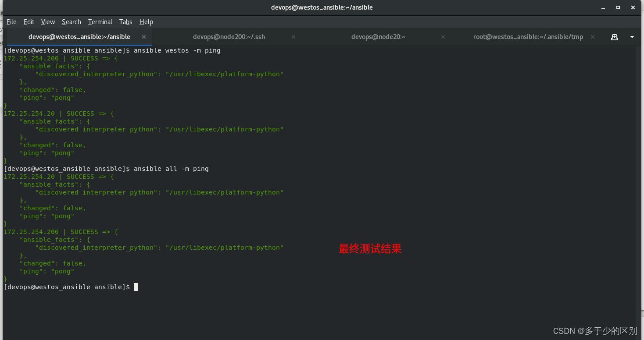Close the terminal window
The image size is (644, 340).
pos(633,7)
